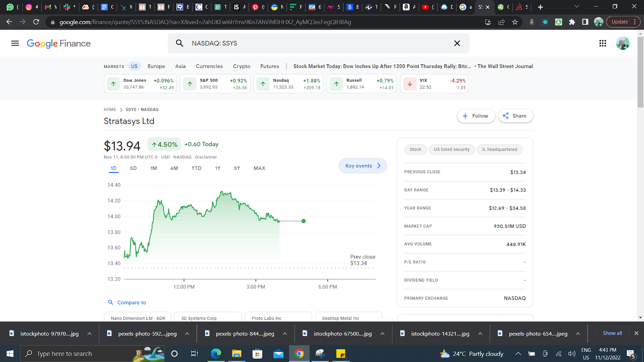The width and height of the screenshot is (644, 362).
Task: Click the Dow Jones market card
Action: click(x=140, y=84)
